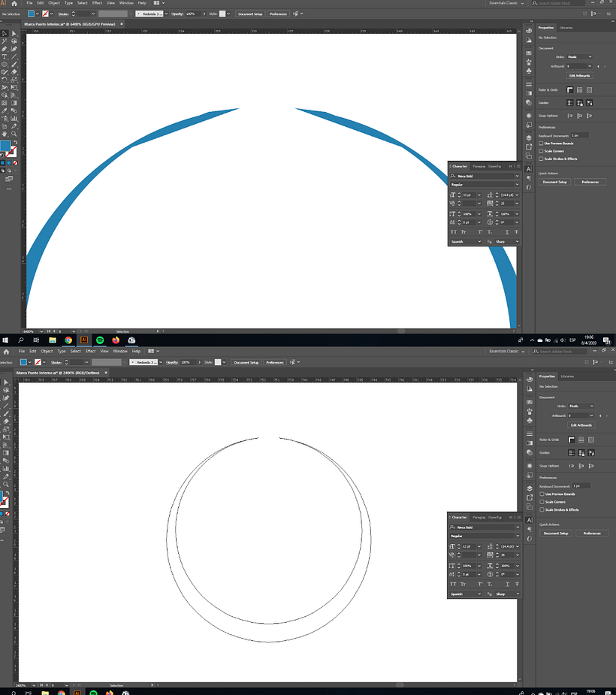Open the Window menu
This screenshot has width=616, height=695.
tap(125, 2)
